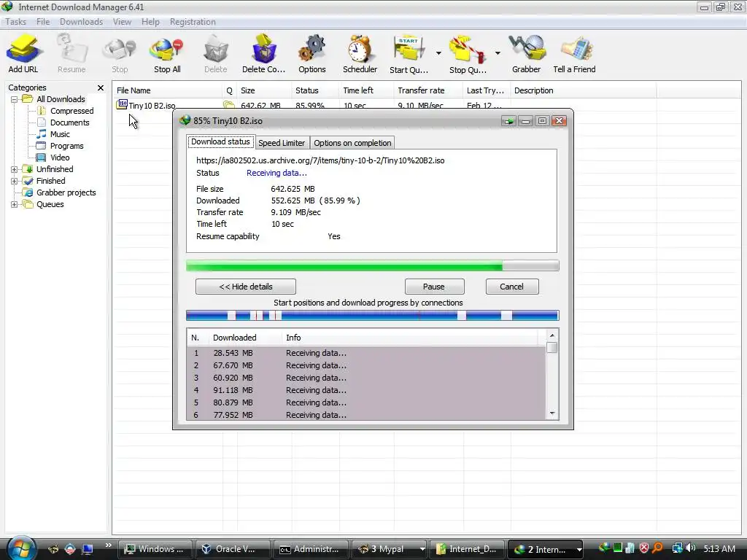Expand the Finished tree node
The height and width of the screenshot is (560, 747).
[15, 181]
